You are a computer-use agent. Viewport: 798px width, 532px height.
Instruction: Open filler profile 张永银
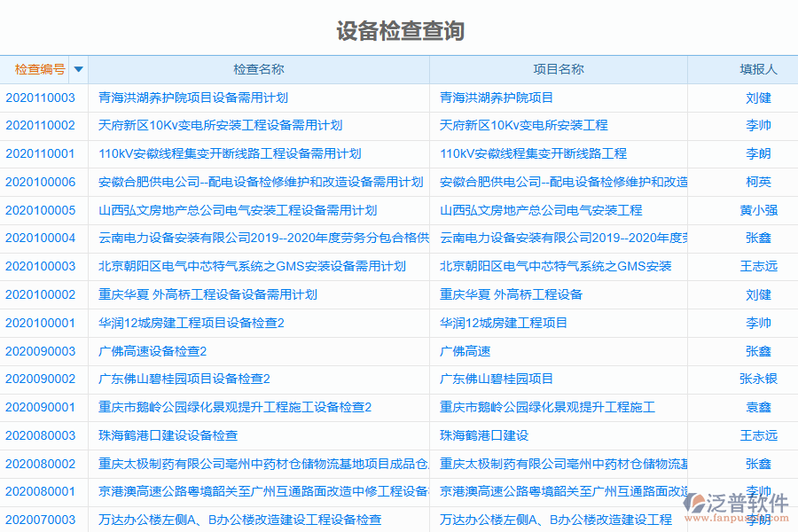tap(760, 379)
